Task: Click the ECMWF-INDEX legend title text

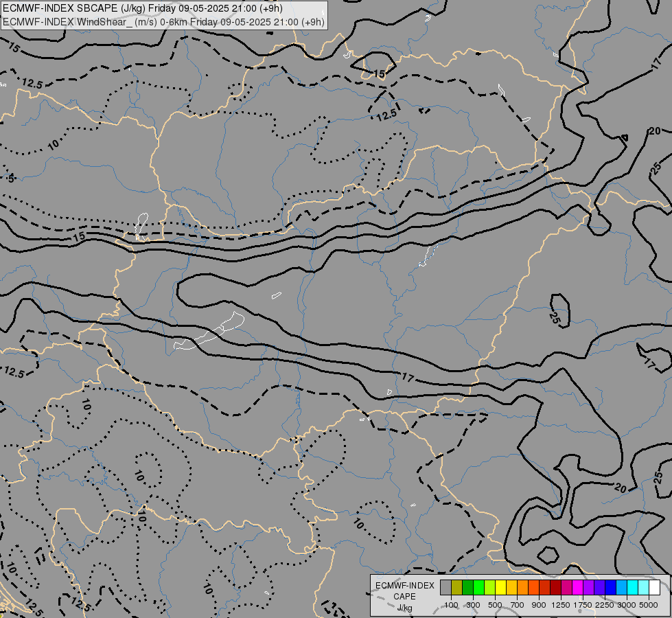Action: (x=404, y=586)
